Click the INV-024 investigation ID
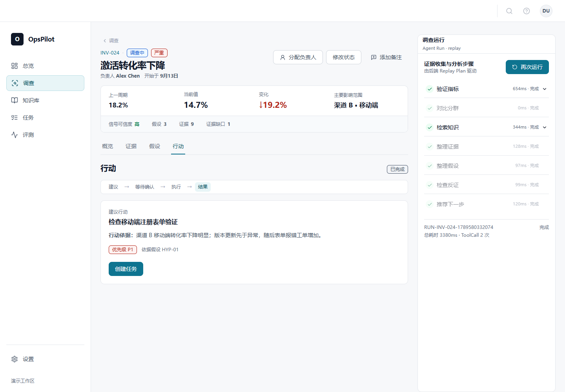This screenshot has height=392, width=565. (x=110, y=53)
